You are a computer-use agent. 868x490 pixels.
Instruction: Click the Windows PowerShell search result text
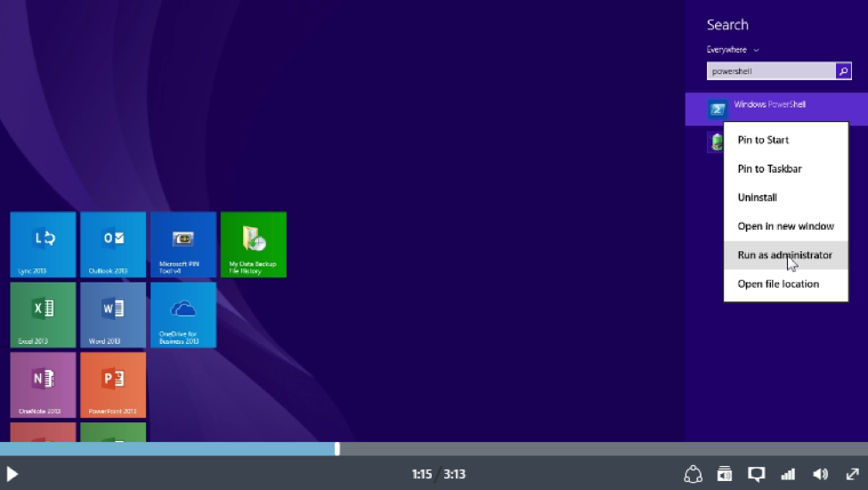[769, 104]
